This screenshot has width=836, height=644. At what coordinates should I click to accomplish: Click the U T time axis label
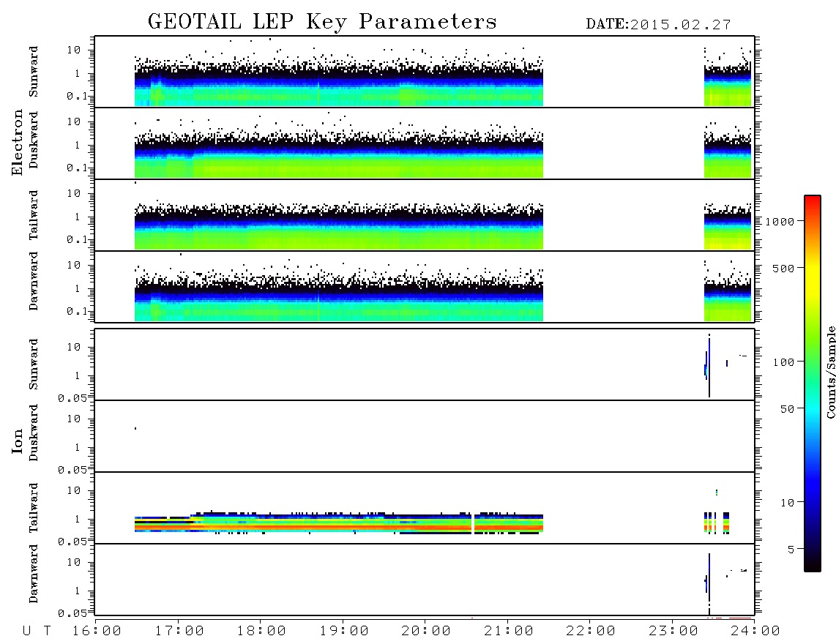pyautogui.click(x=37, y=632)
